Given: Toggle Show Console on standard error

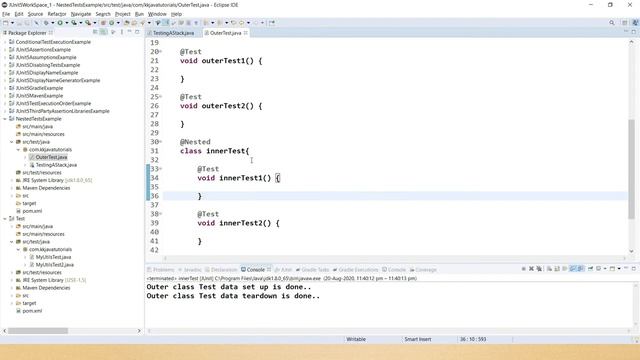Looking at the screenshot, I should [x=580, y=269].
